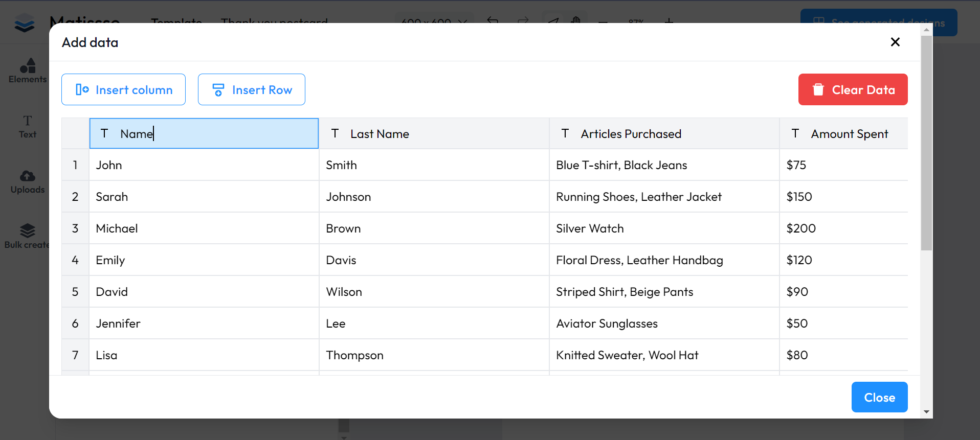This screenshot has width=980, height=440.
Task: Click the cell Running Shoes, Leather Jacket
Action: point(664,197)
